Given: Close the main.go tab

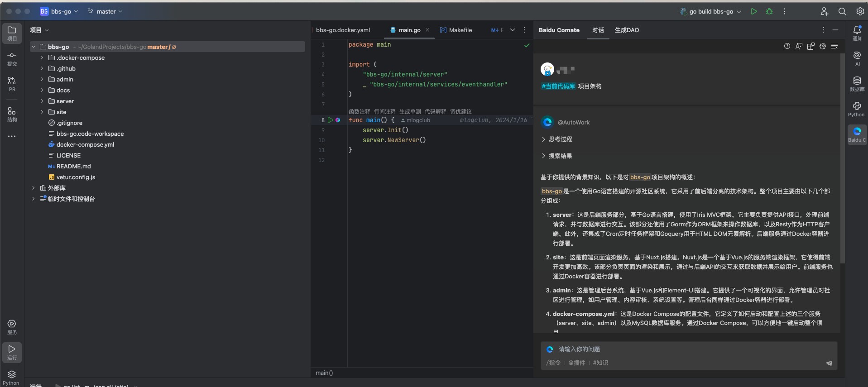Looking at the screenshot, I should tap(427, 30).
